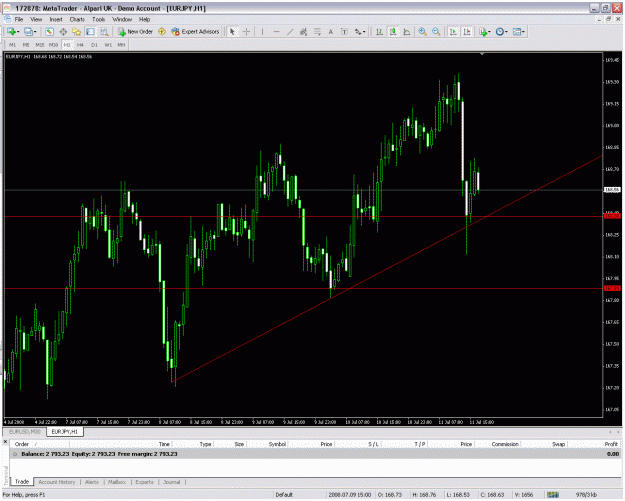Image resolution: width=625 pixels, height=501 pixels.
Task: Select the Vertical Line drawing tool
Action: click(262, 32)
